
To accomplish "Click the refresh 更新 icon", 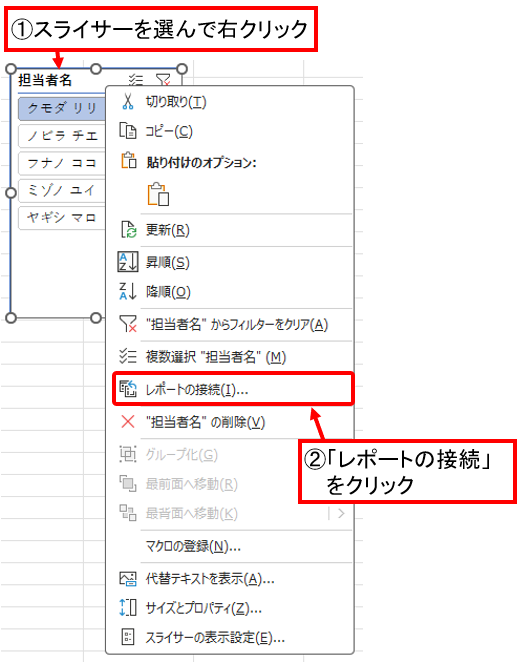I will pyautogui.click(x=128, y=230).
